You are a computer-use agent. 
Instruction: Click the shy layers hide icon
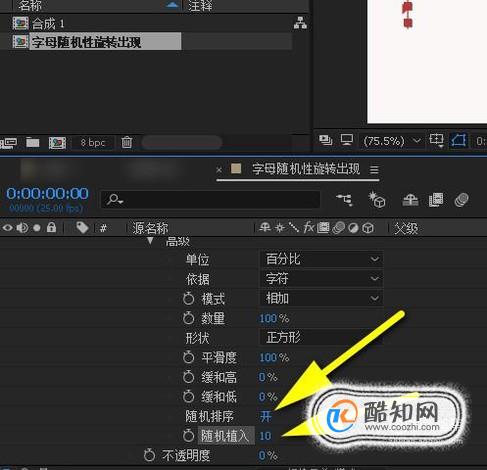(410, 200)
